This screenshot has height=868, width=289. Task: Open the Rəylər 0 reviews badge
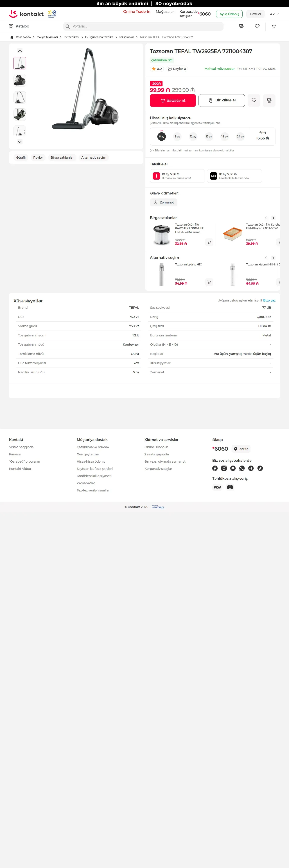(177, 69)
